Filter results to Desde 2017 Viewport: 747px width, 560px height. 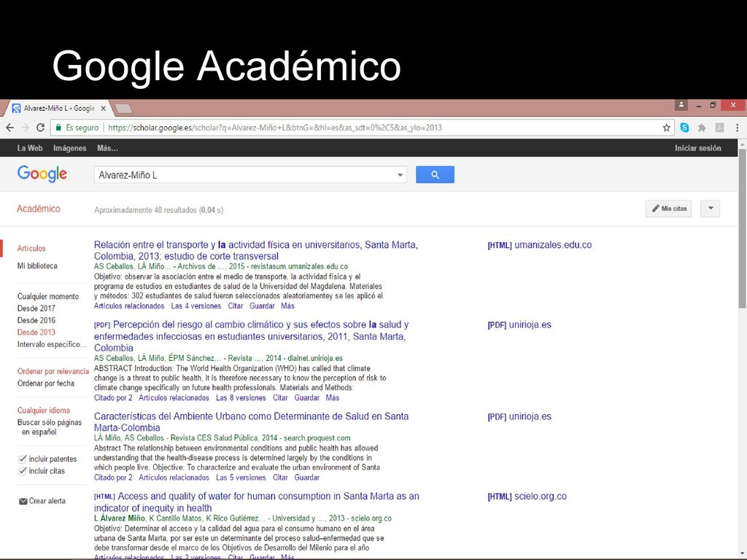tap(36, 308)
